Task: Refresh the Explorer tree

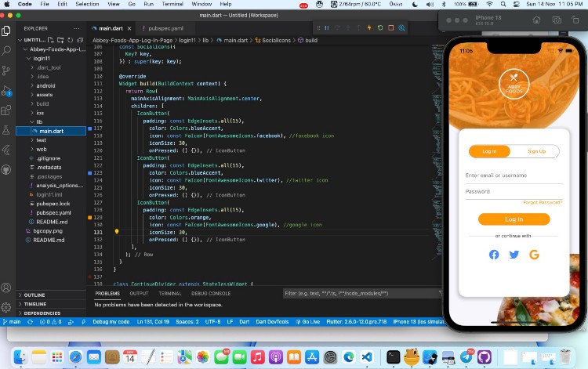Action: tap(70, 40)
